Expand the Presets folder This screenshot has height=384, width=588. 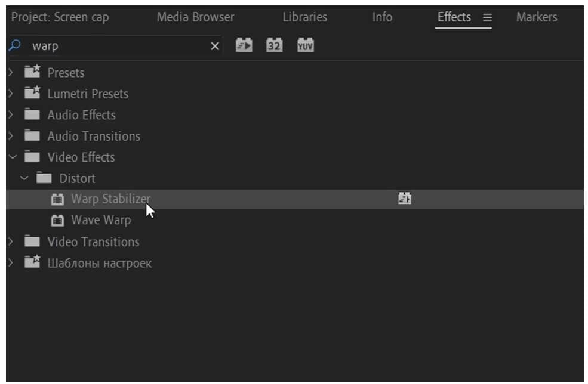tap(11, 73)
